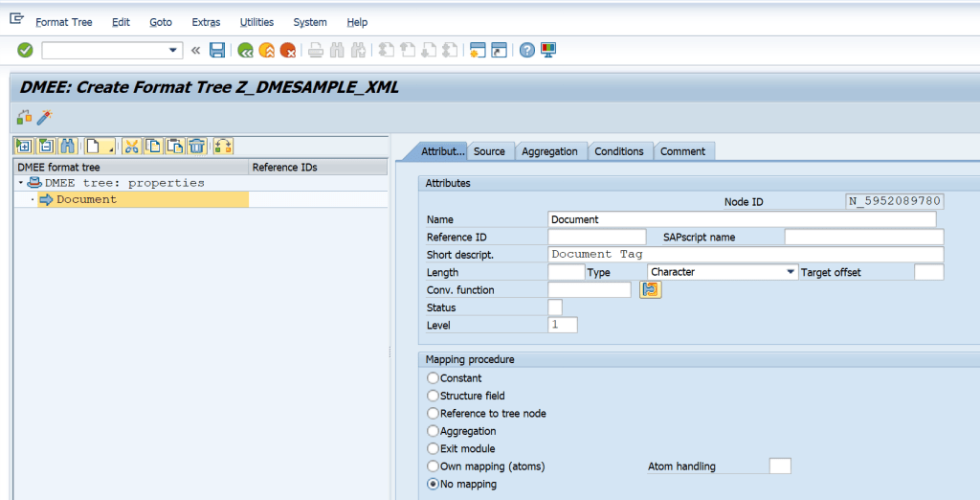Select the Exit module radio button

[x=433, y=448]
